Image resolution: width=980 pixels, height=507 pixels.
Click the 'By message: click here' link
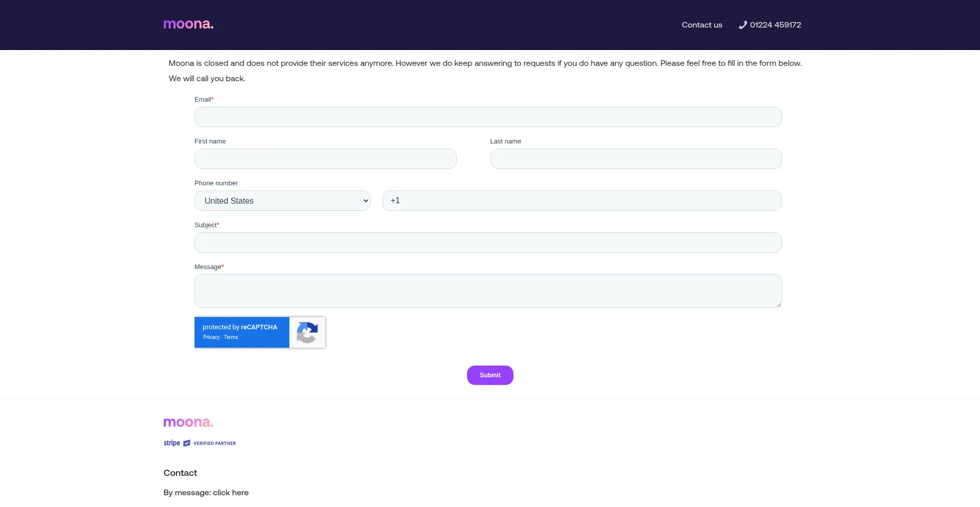(206, 493)
